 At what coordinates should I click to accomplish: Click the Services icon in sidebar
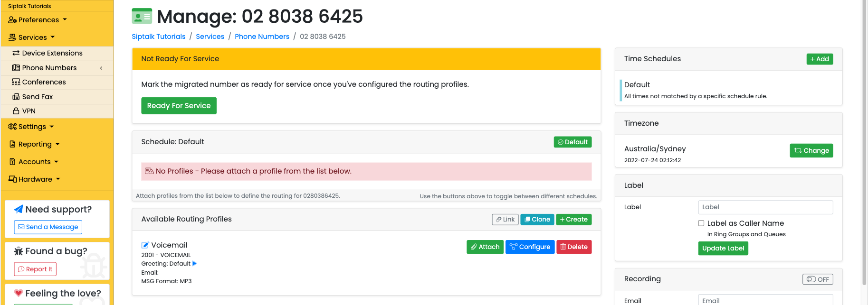pos(12,37)
